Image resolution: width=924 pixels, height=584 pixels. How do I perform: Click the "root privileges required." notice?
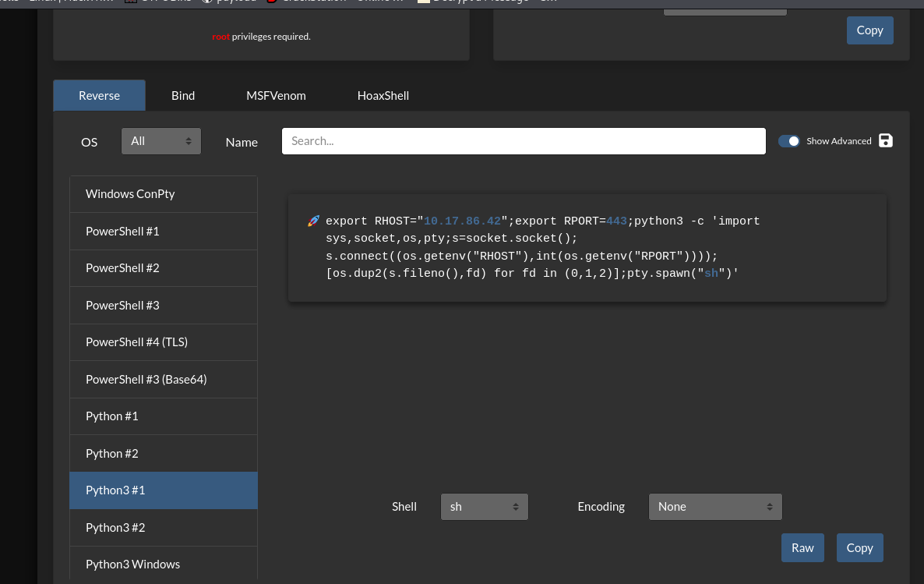point(261,37)
